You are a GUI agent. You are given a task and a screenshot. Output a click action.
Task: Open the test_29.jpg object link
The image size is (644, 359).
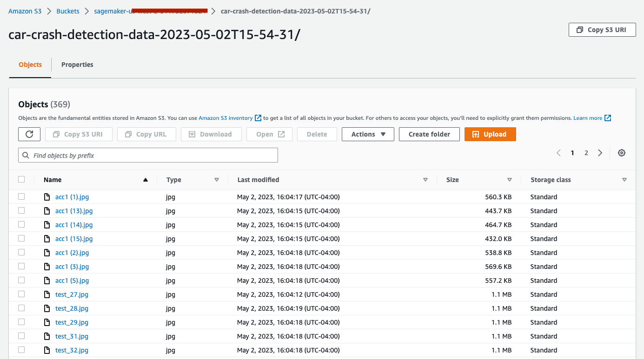click(72, 322)
